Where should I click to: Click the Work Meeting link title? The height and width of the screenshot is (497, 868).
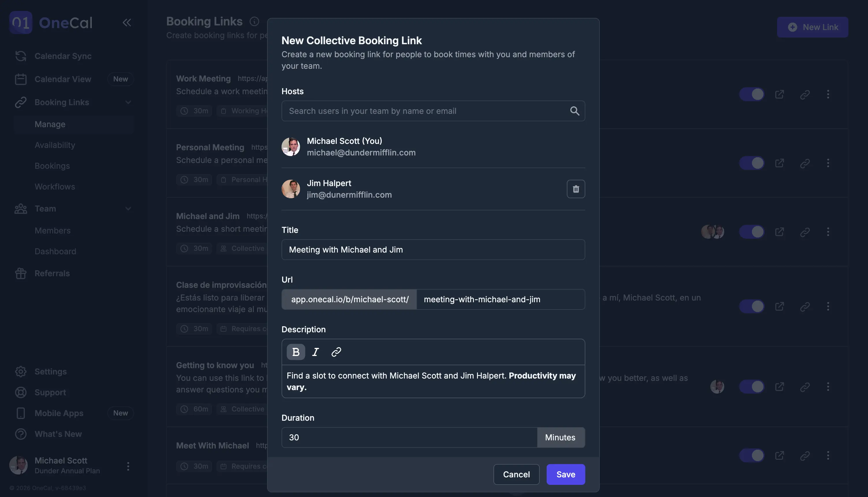point(203,79)
